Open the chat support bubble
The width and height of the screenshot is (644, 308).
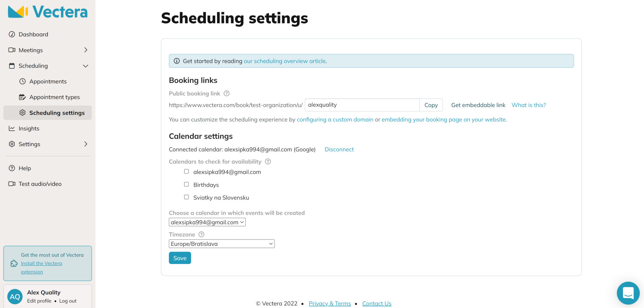click(x=628, y=293)
